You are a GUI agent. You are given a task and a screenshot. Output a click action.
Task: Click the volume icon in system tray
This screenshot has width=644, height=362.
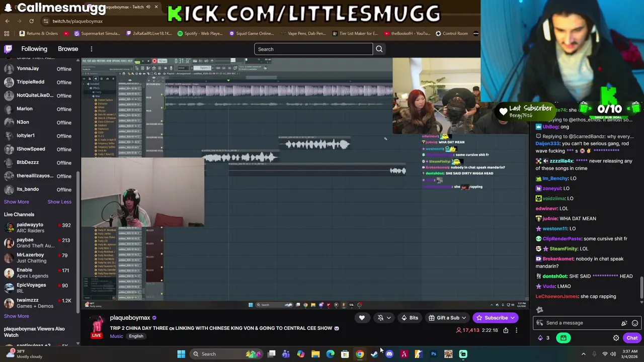click(613, 354)
